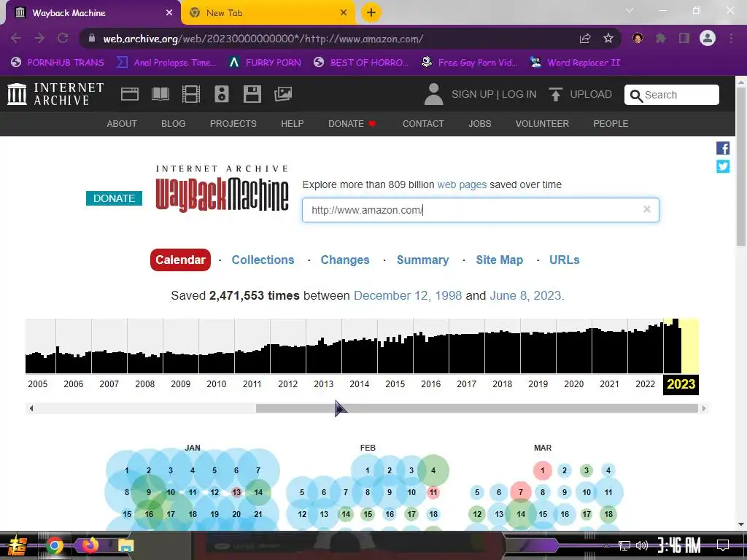Viewport: 747px width, 560px height.
Task: Open the VOLUNTEER menu item
Action: point(542,123)
